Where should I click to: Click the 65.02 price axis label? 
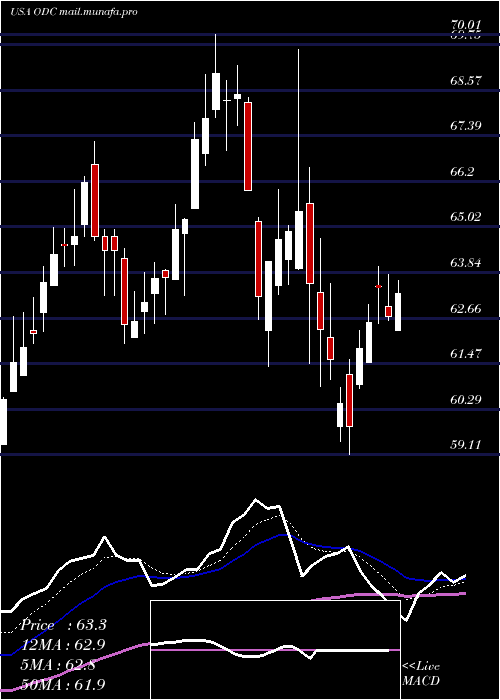[x=466, y=217]
